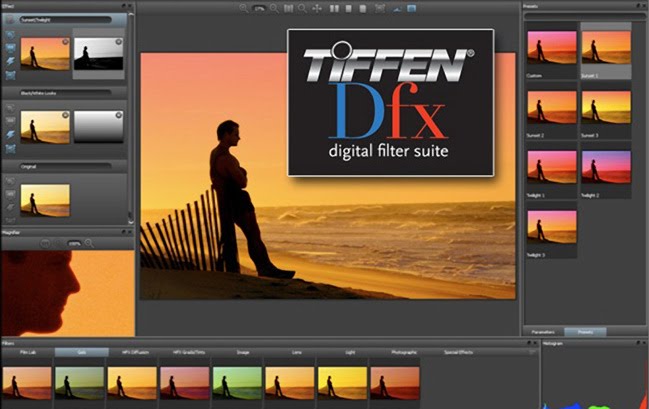The image size is (649, 409).
Task: Select the Sunset/Twilight layer name bar
Action: coord(65,19)
